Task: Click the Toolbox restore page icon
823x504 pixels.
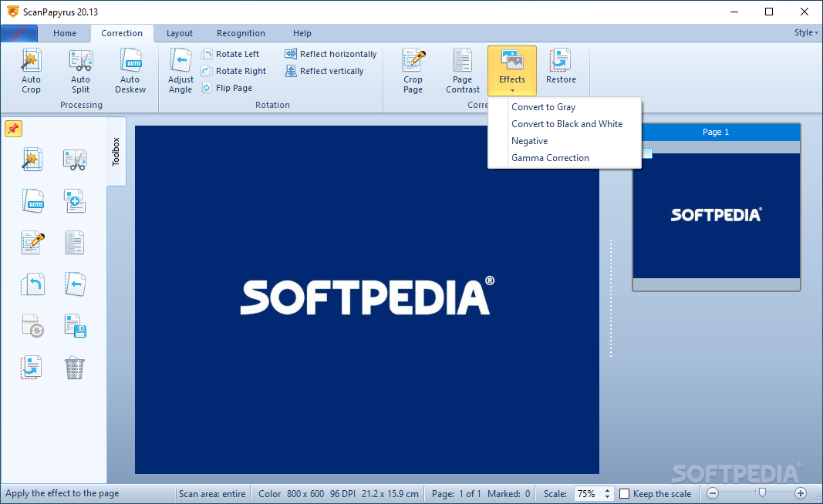Action: (x=32, y=367)
